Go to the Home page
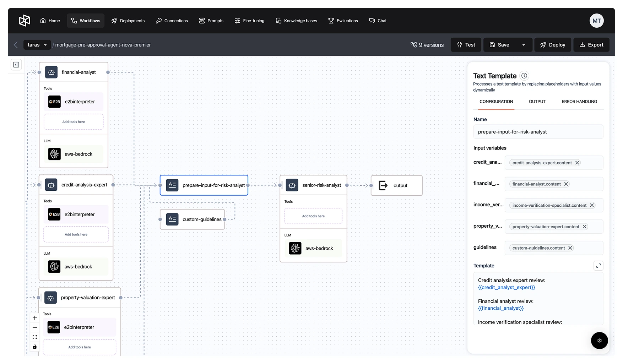The image size is (623, 364). tap(50, 21)
